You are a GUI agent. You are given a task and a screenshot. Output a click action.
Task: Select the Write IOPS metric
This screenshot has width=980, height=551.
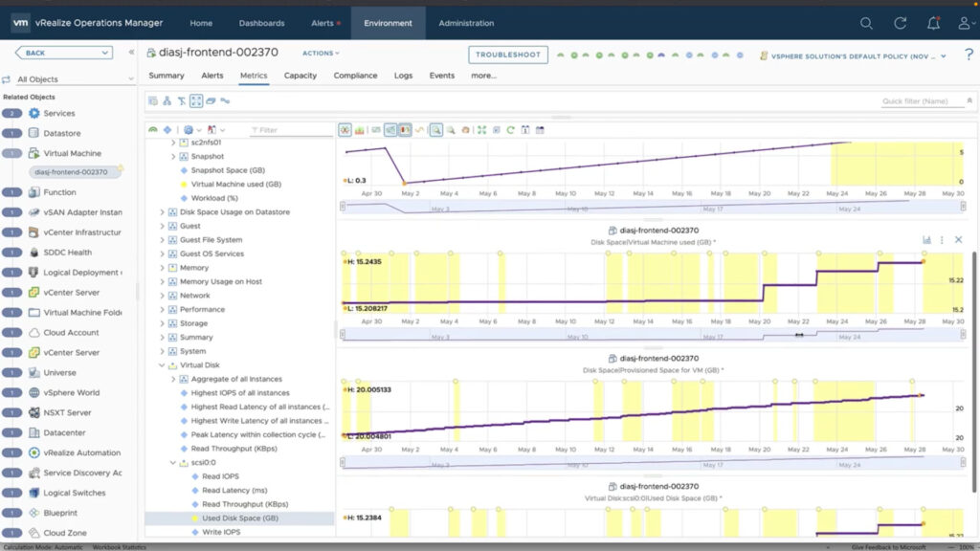coord(221,532)
